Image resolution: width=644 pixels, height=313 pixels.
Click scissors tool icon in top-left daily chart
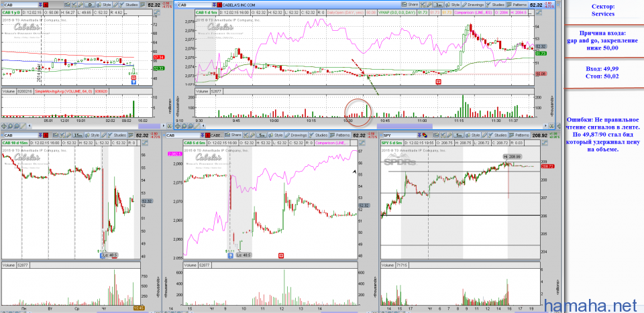[74, 5]
